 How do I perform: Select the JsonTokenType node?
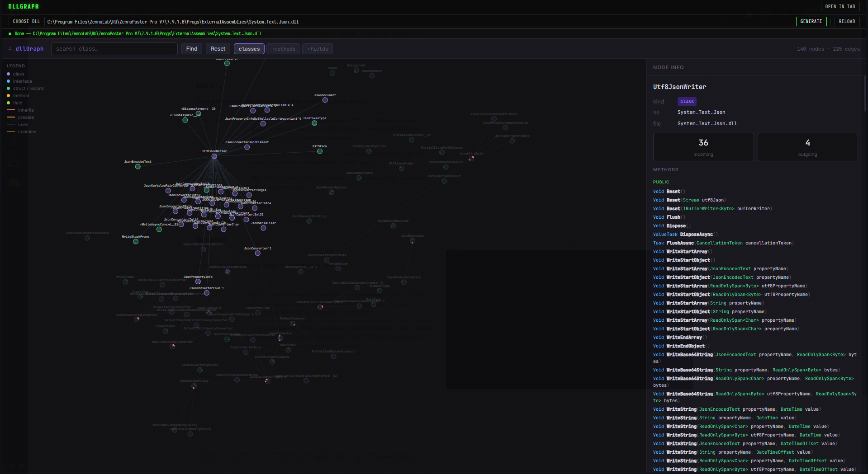314,123
